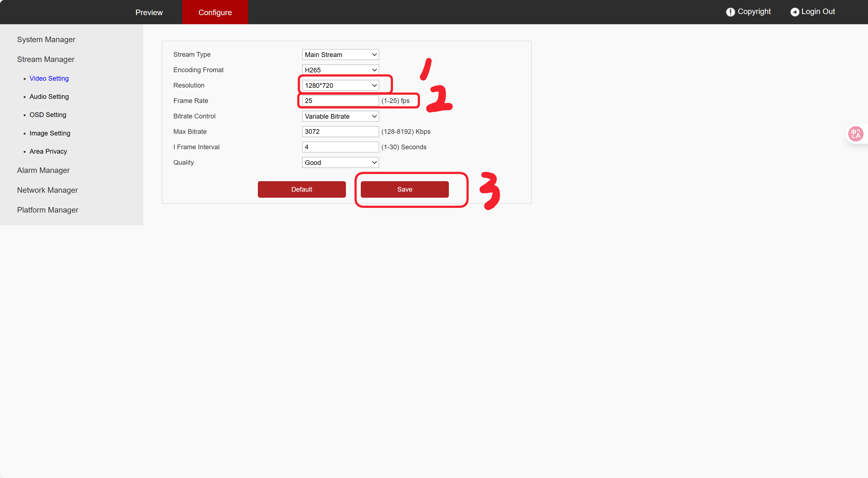Open the Encoding Format dropdown

(x=340, y=70)
